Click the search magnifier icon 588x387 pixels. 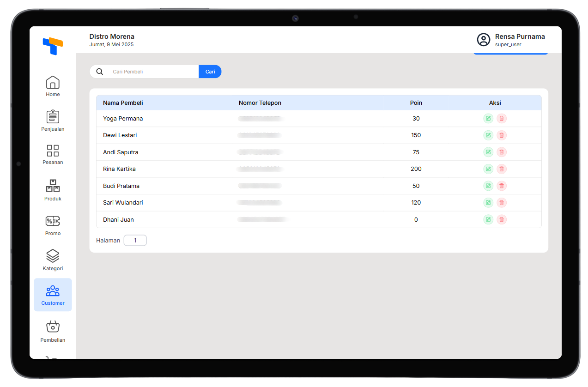[100, 72]
